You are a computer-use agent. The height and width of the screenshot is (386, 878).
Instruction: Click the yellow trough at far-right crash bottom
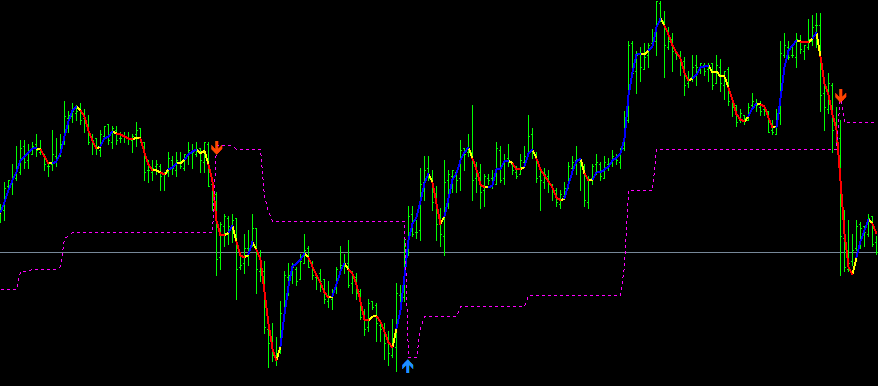[852, 269]
